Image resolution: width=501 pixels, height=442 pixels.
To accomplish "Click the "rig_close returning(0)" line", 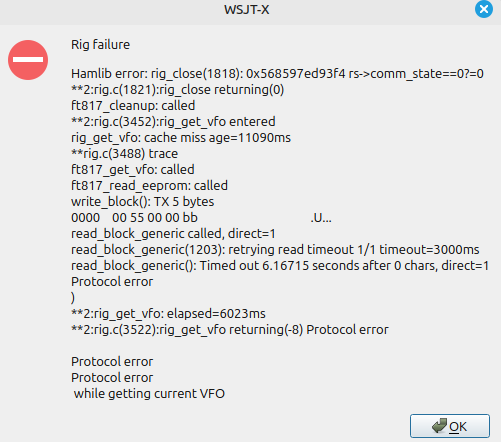I will coord(177,90).
